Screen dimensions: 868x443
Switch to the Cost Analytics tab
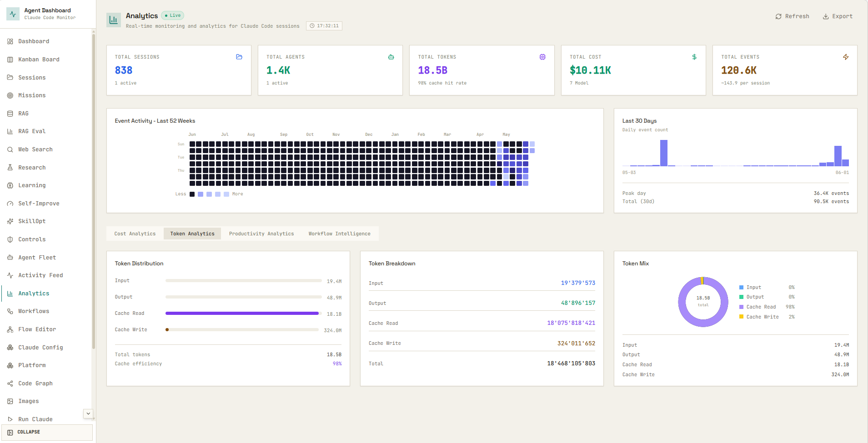135,234
